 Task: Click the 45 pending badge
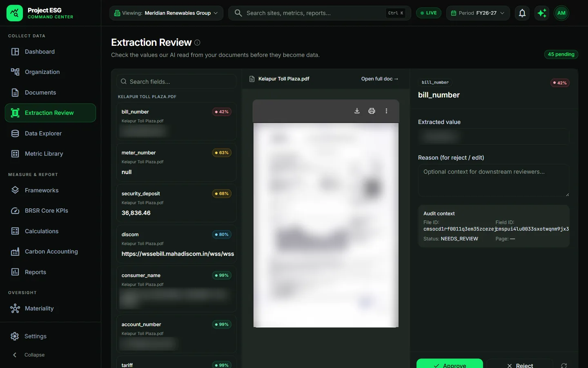click(561, 54)
